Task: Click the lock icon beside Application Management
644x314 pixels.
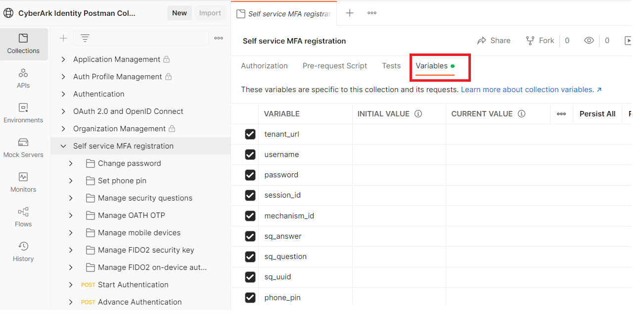Action: 167,59
